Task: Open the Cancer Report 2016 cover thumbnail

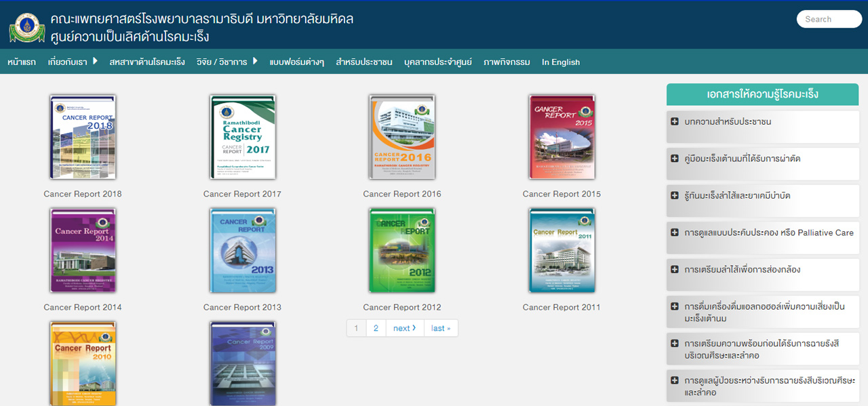Action: pyautogui.click(x=402, y=138)
